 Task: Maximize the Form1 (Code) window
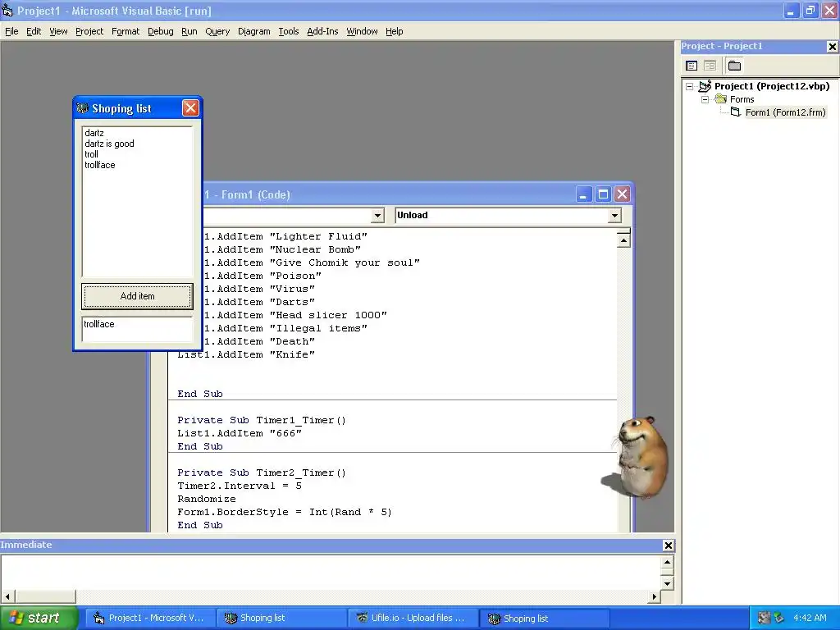coord(603,194)
